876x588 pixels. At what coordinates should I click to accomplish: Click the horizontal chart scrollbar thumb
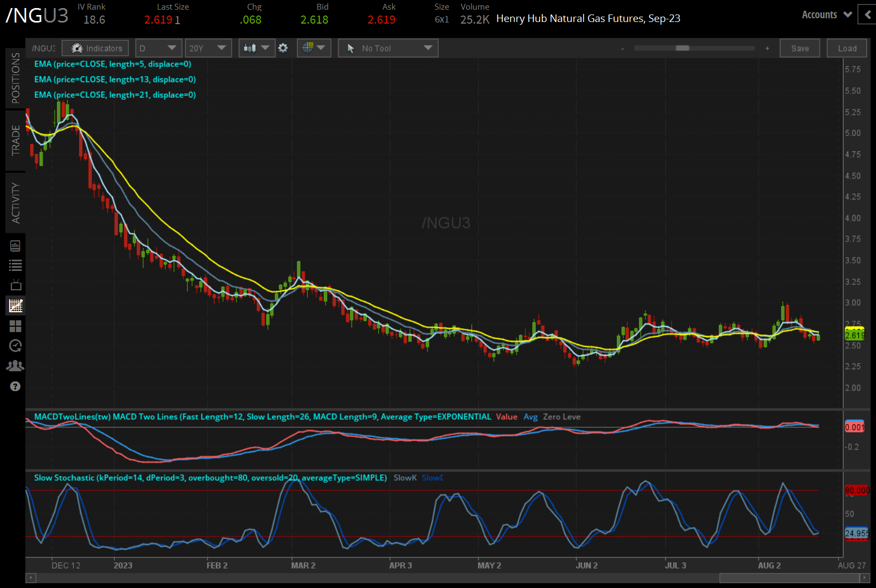(790, 578)
